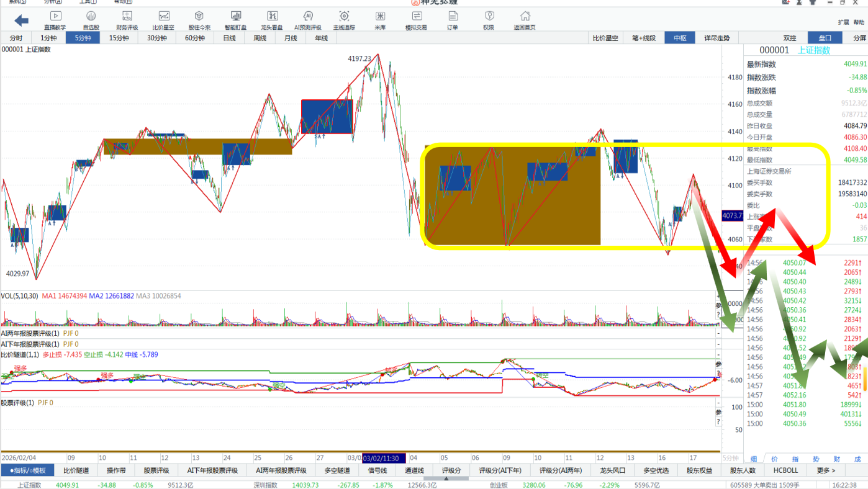
Task: Click the blue back arrow icon
Action: [21, 20]
